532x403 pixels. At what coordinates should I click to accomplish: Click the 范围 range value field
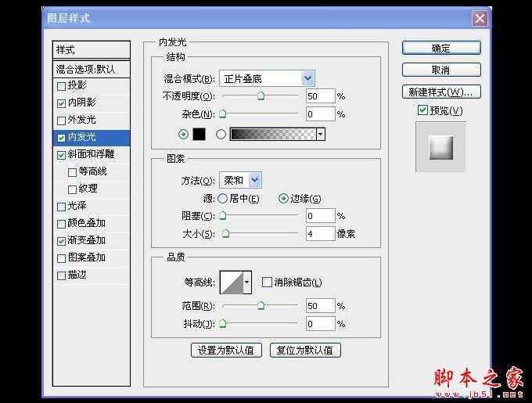click(320, 306)
